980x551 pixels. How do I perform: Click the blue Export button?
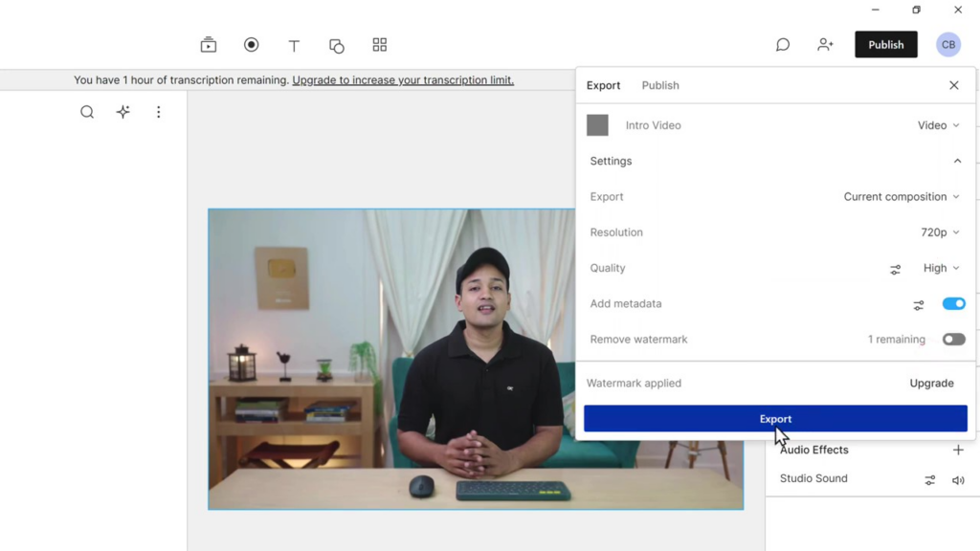coord(775,419)
